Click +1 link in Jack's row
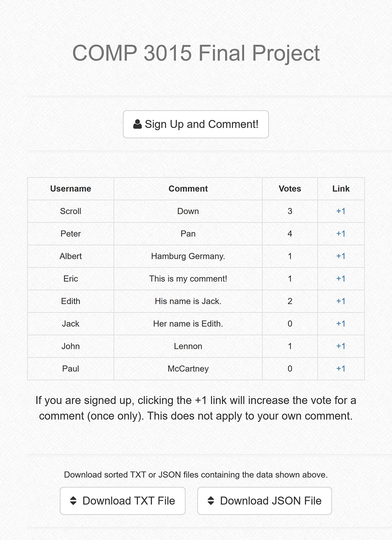Viewport: 392px width, 540px height. click(x=341, y=324)
